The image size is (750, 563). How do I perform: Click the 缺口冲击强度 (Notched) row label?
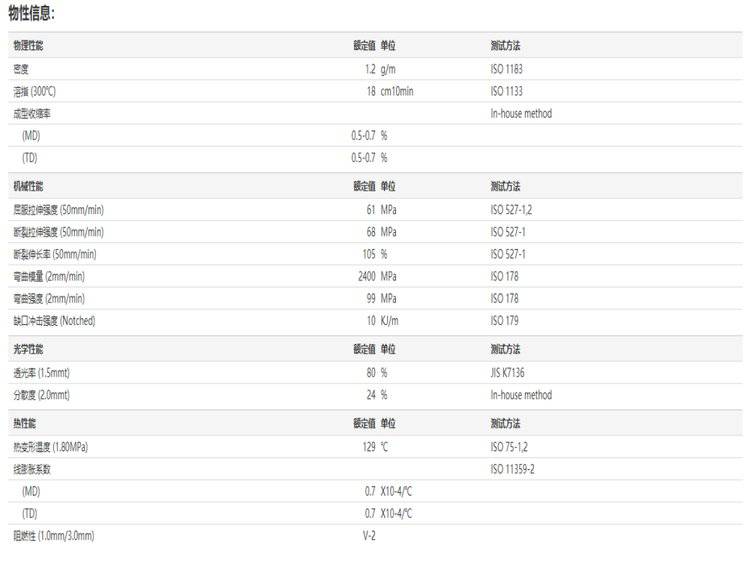click(x=54, y=320)
